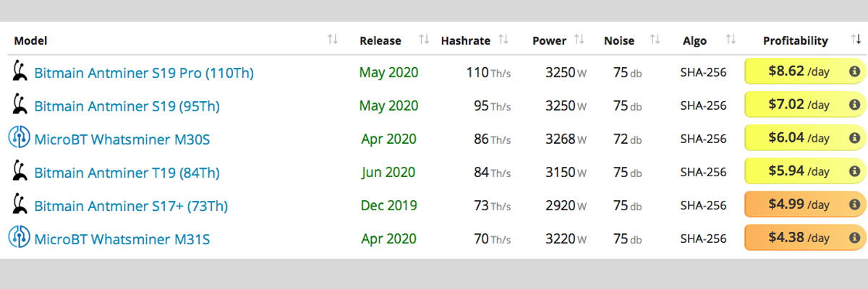The width and height of the screenshot is (868, 289).
Task: Sort by Hashrate column arrows
Action: (x=503, y=40)
